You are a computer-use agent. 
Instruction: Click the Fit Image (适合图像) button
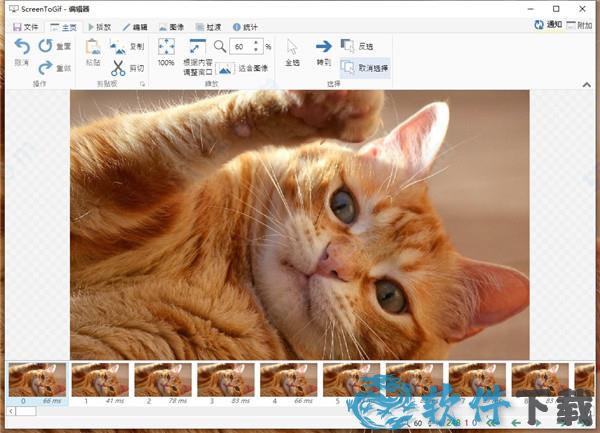click(x=226, y=68)
